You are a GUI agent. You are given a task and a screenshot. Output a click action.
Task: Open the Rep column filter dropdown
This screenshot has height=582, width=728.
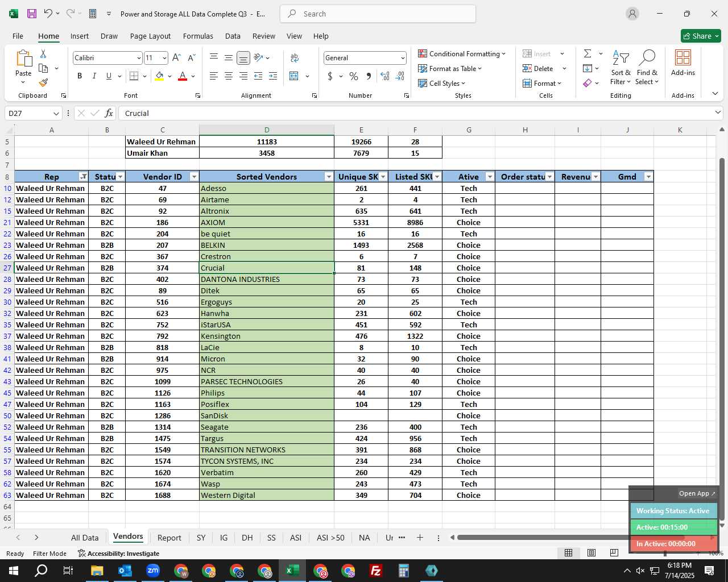(x=83, y=177)
